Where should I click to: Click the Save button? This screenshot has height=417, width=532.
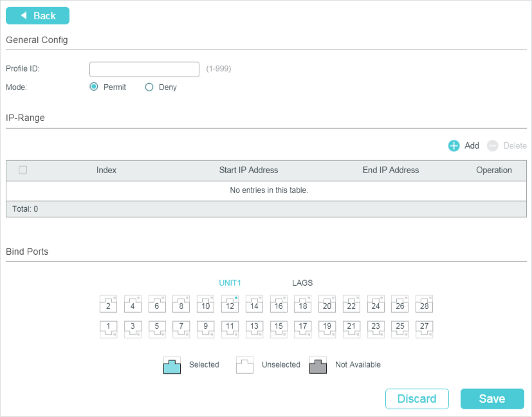tap(492, 398)
